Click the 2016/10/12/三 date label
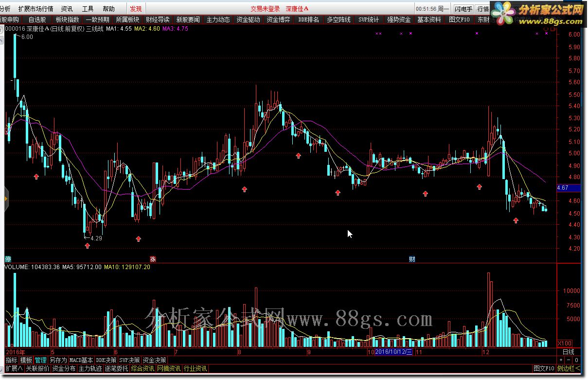 (x=393, y=352)
